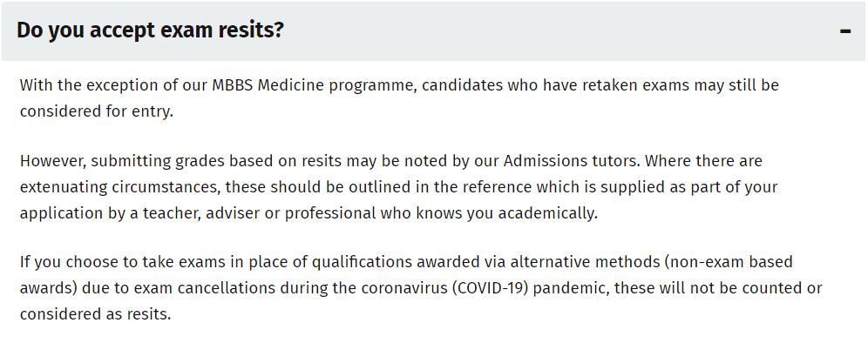Viewport: 868px width, 350px height.
Task: Click the '(COVID-19)' text
Action: point(492,287)
